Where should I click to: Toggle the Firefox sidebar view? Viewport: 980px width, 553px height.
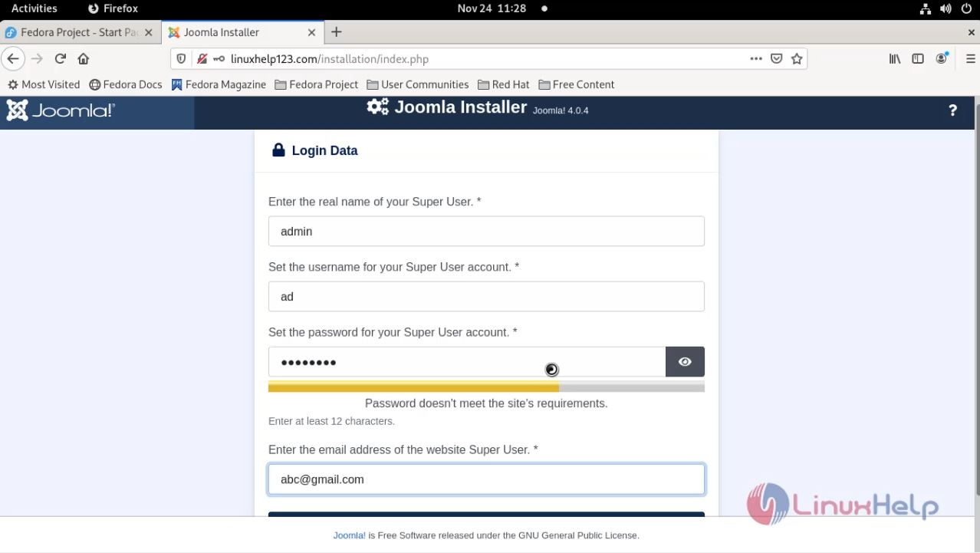click(918, 58)
